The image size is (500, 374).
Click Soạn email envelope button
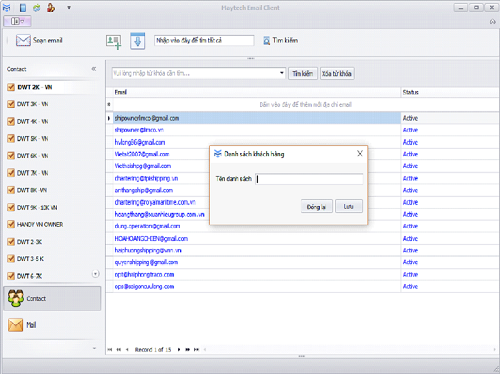(39, 40)
